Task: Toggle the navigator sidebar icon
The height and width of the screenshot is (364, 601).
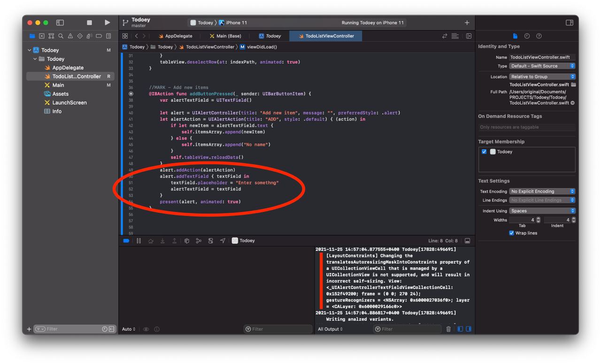Action: click(60, 23)
